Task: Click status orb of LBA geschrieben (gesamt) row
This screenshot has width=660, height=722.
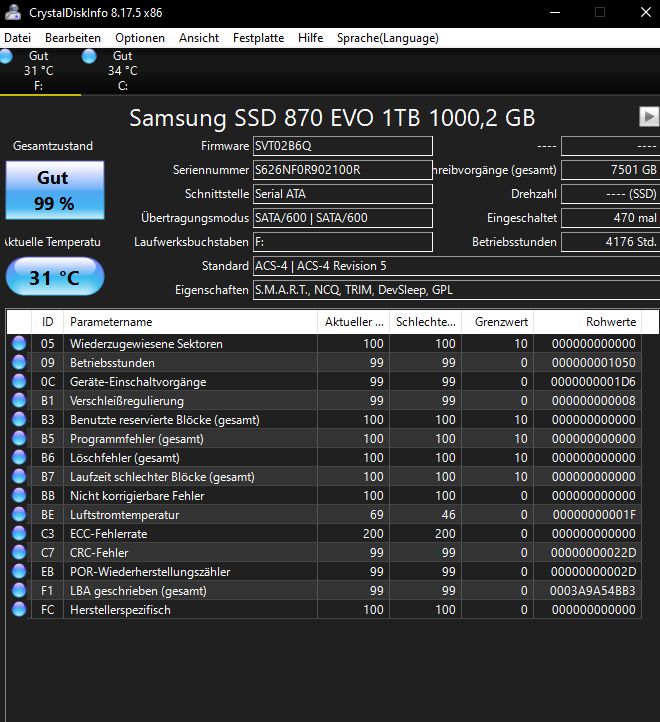Action: [19, 590]
